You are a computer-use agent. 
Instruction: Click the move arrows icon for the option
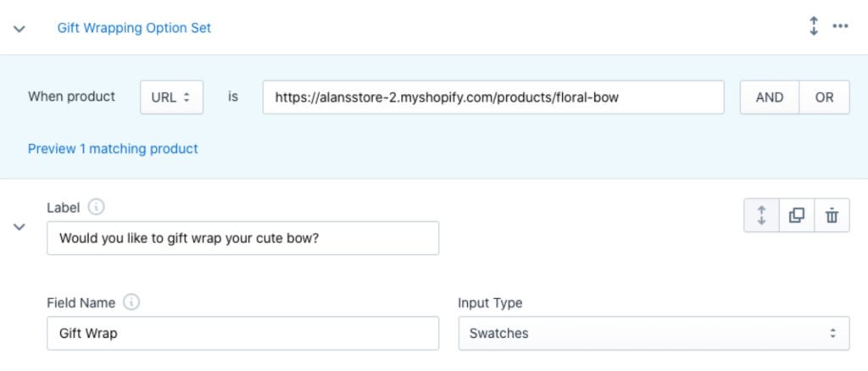click(x=761, y=215)
